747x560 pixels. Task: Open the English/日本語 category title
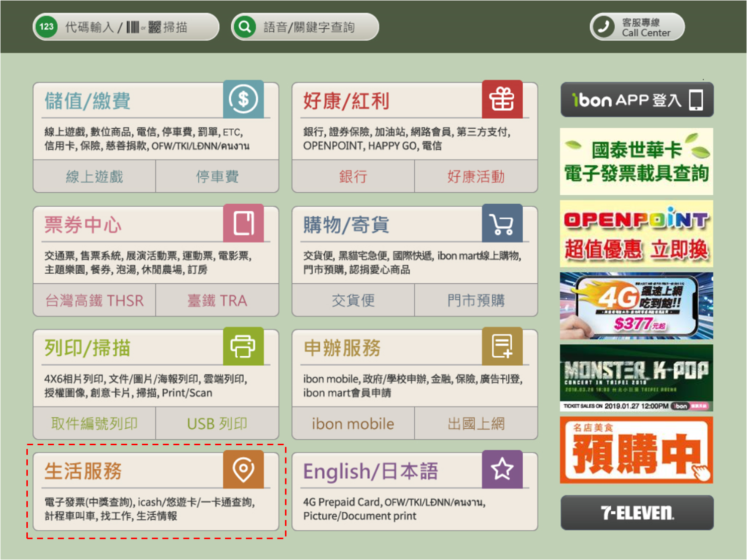click(x=371, y=471)
